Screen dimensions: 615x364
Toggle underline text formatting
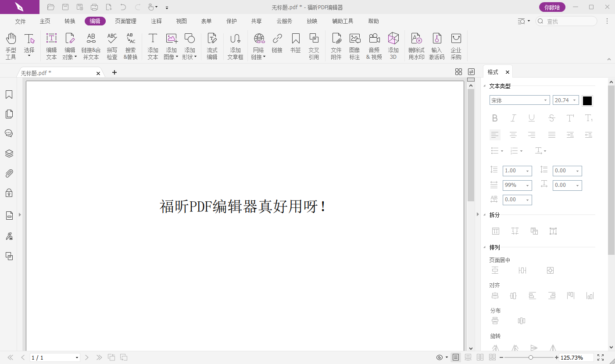(x=532, y=118)
